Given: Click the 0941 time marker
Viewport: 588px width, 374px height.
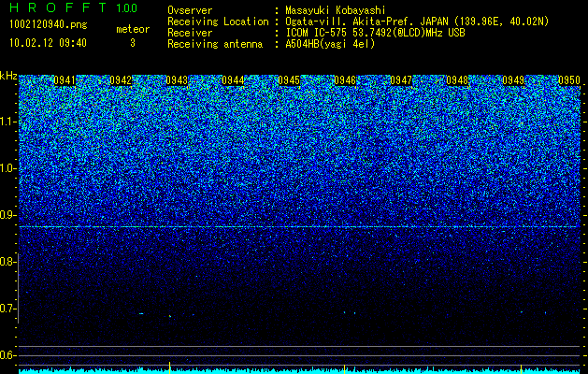Looking at the screenshot, I should click(x=65, y=80).
